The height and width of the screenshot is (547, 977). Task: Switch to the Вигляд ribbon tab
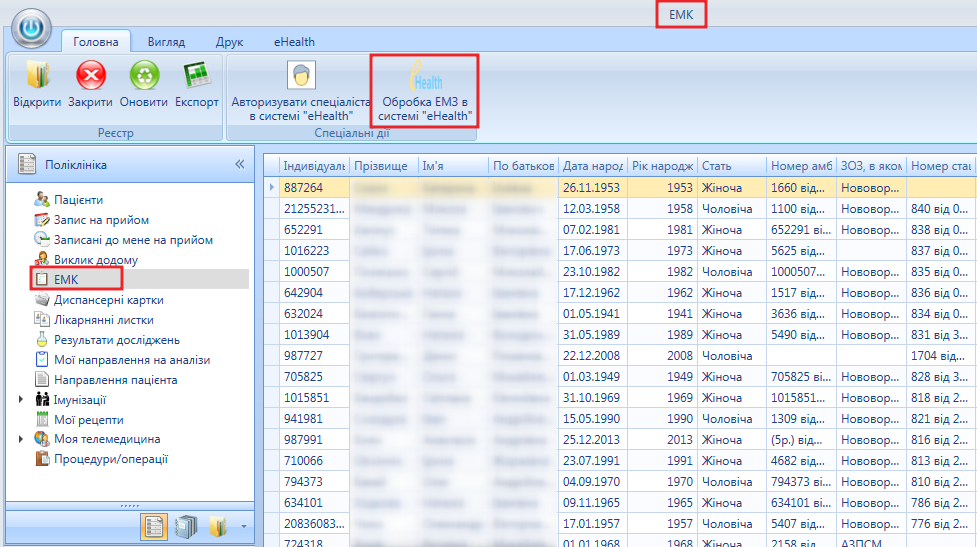tap(166, 42)
